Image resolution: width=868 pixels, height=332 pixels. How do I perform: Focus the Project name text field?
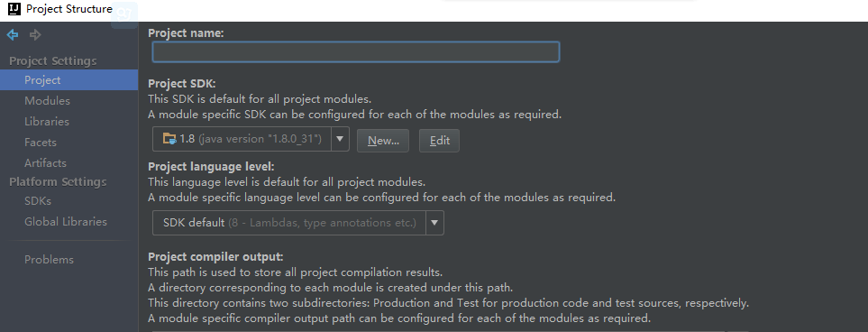coord(356,52)
